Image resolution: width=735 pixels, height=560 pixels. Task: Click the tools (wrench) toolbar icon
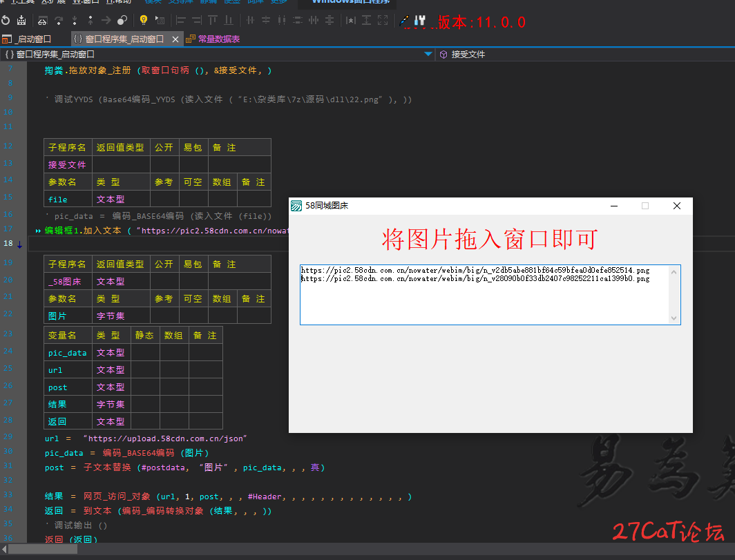pyautogui.click(x=420, y=20)
